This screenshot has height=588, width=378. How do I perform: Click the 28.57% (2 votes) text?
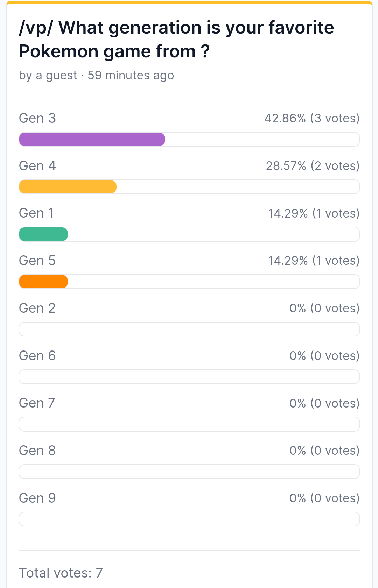point(313,166)
